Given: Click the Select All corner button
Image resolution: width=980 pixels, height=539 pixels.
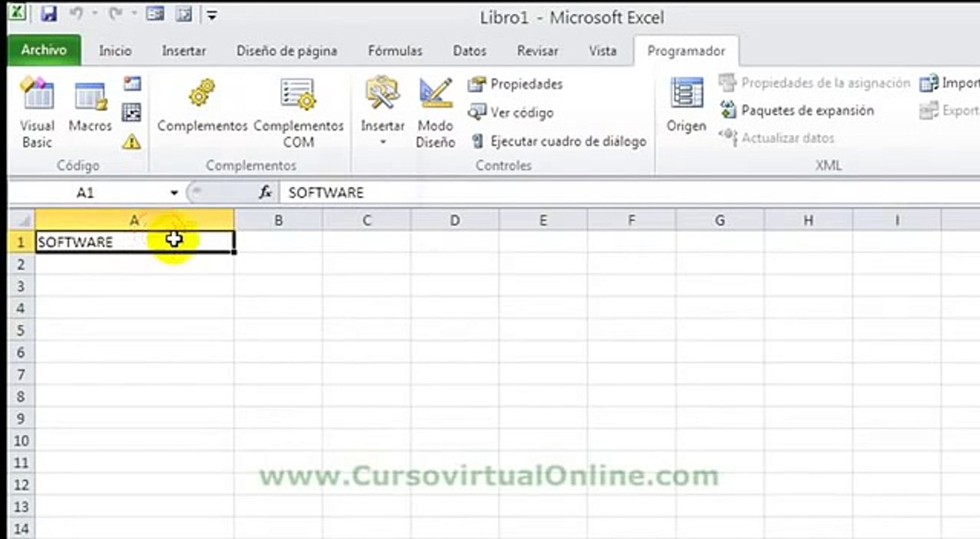Looking at the screenshot, I should (22, 220).
